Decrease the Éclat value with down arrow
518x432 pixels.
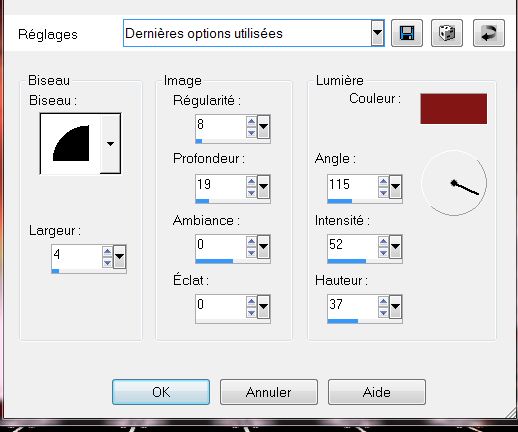(251, 312)
